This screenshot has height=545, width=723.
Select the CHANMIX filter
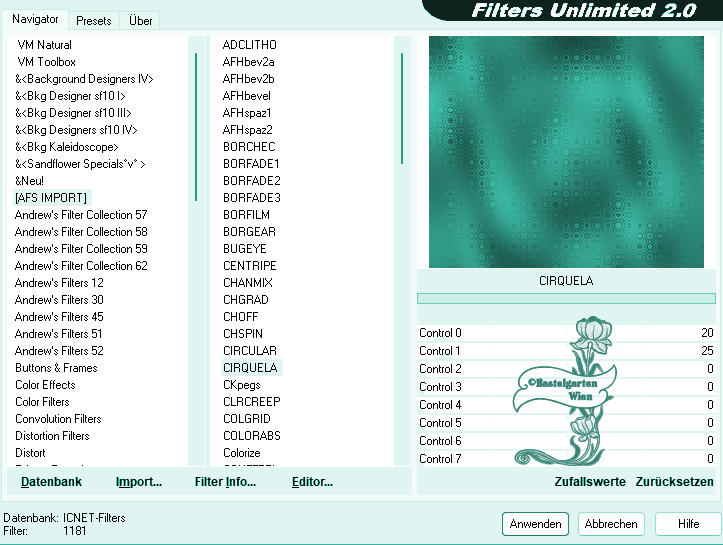[x=248, y=283]
